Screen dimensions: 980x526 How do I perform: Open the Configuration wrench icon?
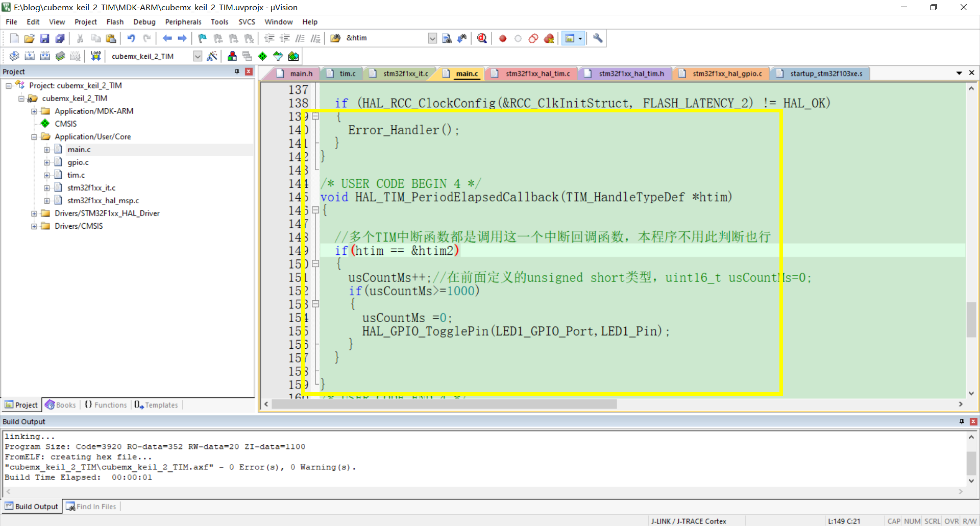click(598, 38)
